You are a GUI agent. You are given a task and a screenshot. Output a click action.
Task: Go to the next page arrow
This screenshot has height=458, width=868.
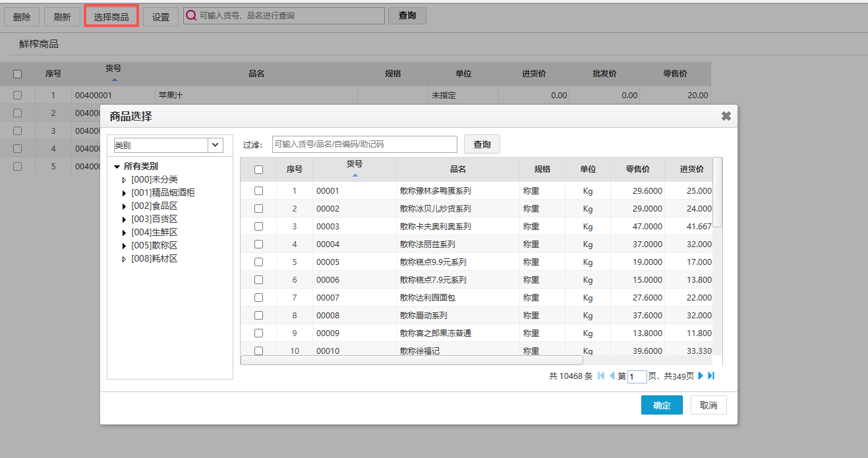pyautogui.click(x=701, y=376)
